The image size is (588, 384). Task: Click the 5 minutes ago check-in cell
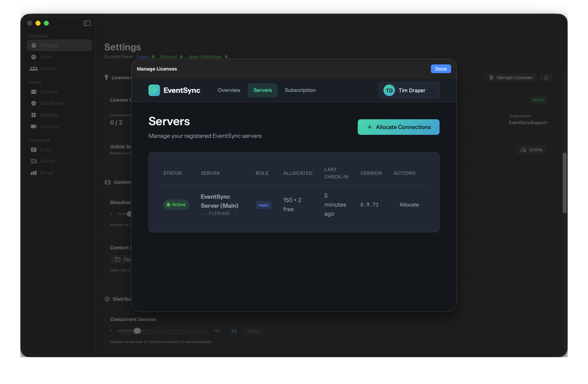pyautogui.click(x=335, y=204)
